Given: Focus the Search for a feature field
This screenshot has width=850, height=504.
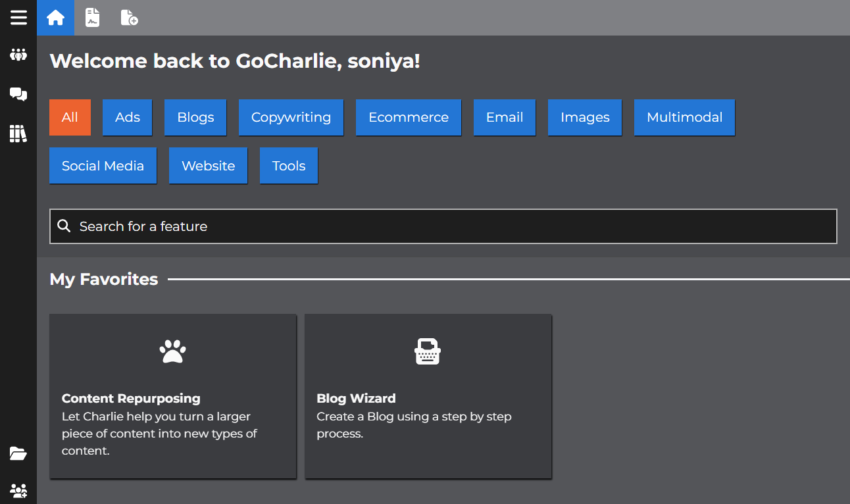Looking at the screenshot, I should coord(443,226).
